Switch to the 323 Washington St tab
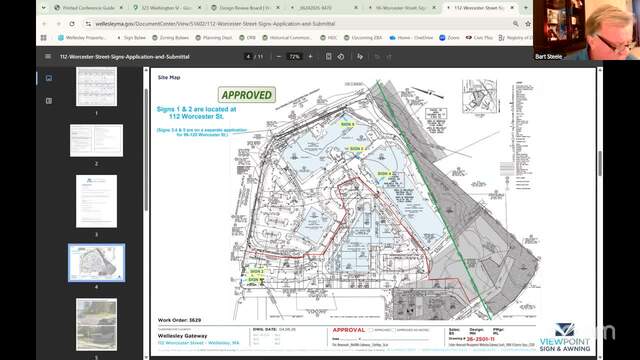Image resolution: width=640 pixels, height=360 pixels. pyautogui.click(x=167, y=7)
